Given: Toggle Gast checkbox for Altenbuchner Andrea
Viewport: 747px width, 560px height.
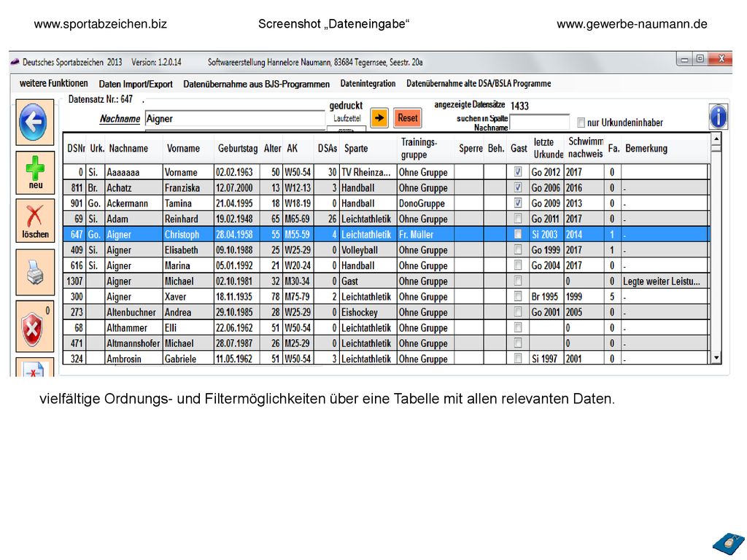Looking at the screenshot, I should 518,312.
